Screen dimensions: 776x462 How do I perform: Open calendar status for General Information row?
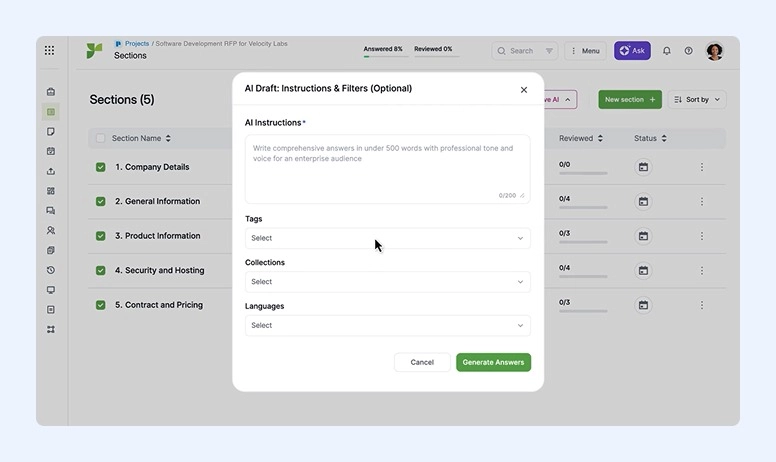pos(643,202)
